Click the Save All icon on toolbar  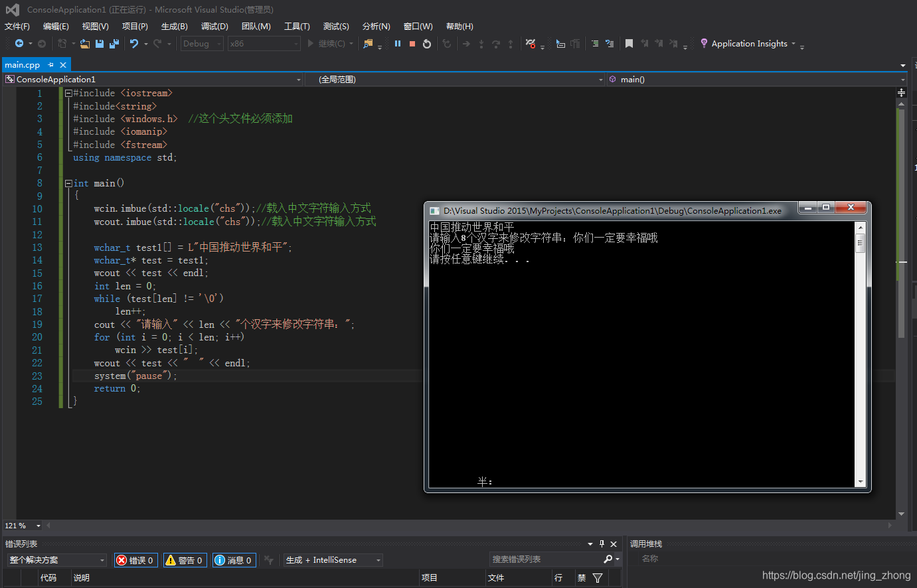114,43
